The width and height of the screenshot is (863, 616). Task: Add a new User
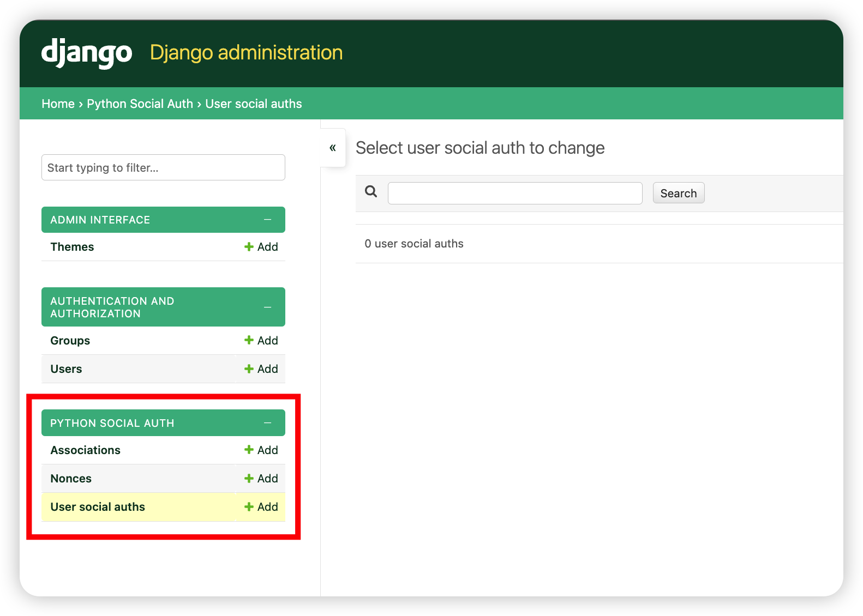point(261,369)
